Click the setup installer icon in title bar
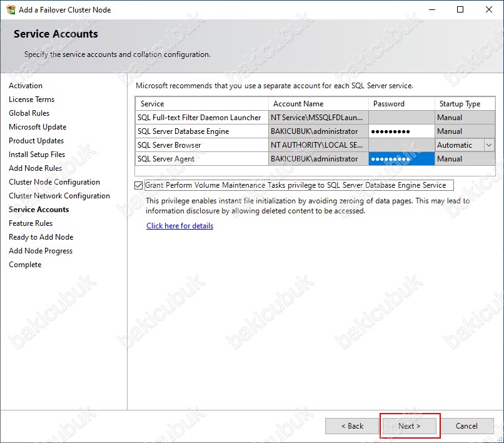This screenshot has height=443, width=504. point(11,9)
